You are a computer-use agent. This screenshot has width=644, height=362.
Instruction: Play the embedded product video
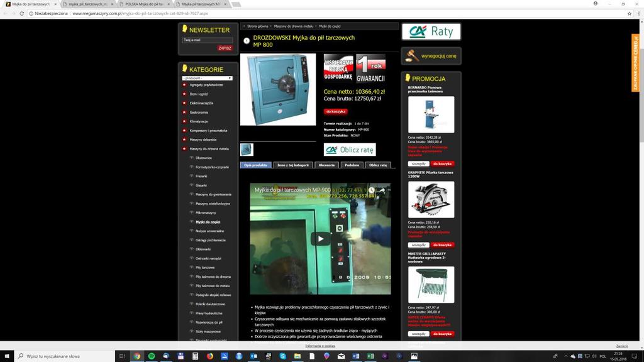coord(320,238)
